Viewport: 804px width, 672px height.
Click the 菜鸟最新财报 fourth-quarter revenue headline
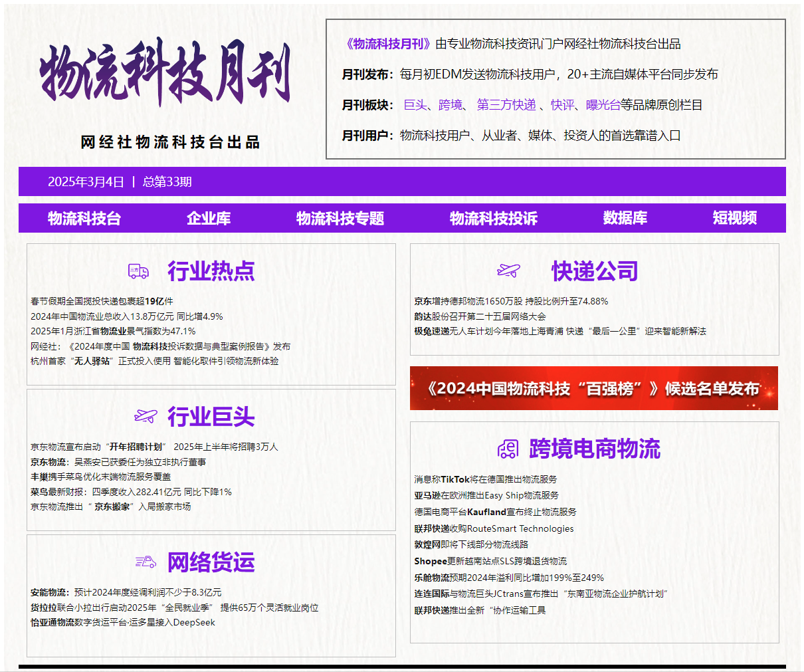coord(131,492)
